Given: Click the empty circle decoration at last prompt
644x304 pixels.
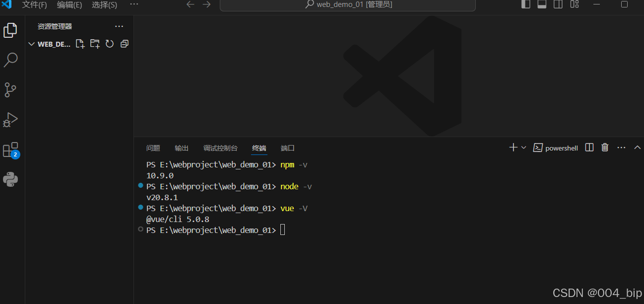Looking at the screenshot, I should (140, 229).
